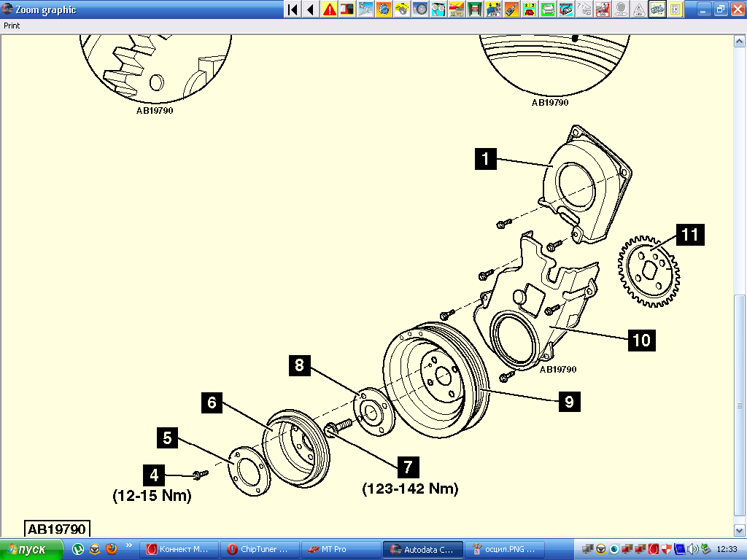The height and width of the screenshot is (560, 747).
Task: Select the green vehicle lift icon
Action: (x=474, y=9)
